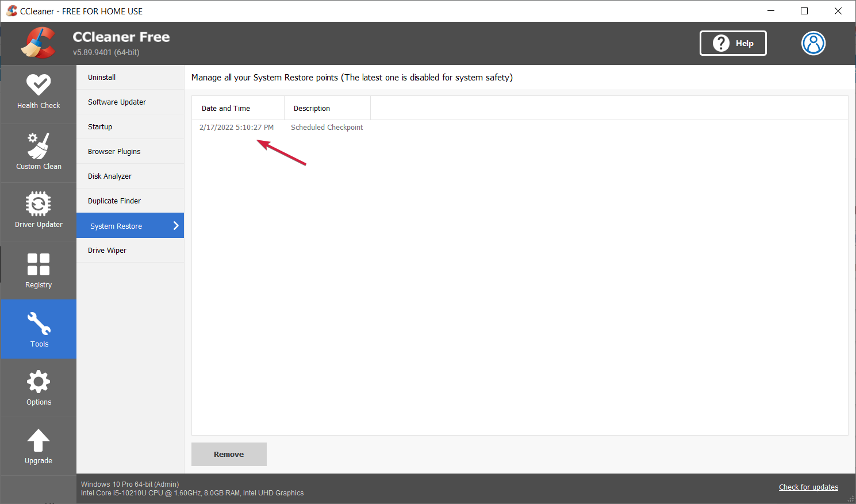The width and height of the screenshot is (856, 504).
Task: Open the Custom Clean section
Action: point(39,153)
